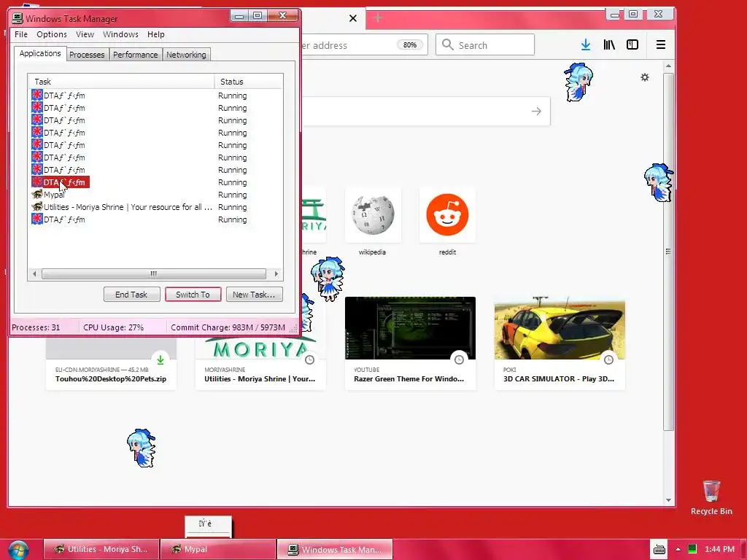Click the task list's horizontal scrollbar thumb
Screen dimensions: 747x560
tap(153, 274)
